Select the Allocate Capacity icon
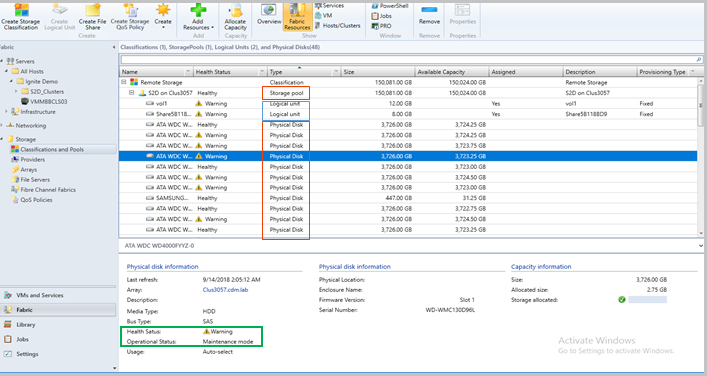 [235, 17]
